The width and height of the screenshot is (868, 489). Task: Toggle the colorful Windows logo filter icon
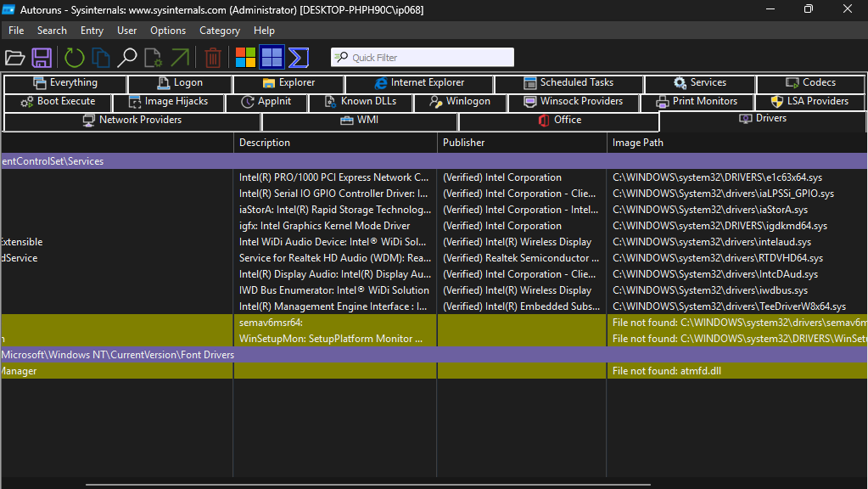pyautogui.click(x=245, y=58)
